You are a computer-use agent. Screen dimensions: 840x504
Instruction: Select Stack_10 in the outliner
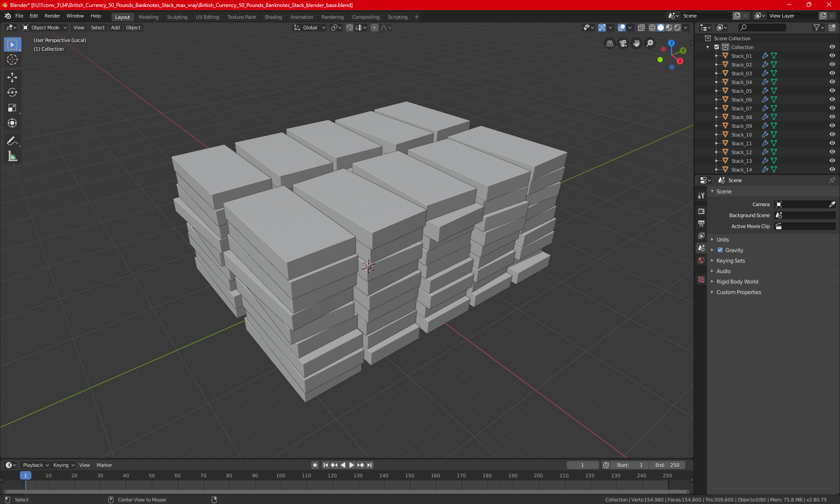point(741,135)
